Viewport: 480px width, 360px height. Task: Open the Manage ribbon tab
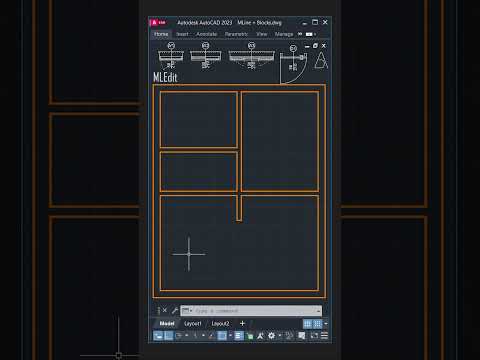284,34
